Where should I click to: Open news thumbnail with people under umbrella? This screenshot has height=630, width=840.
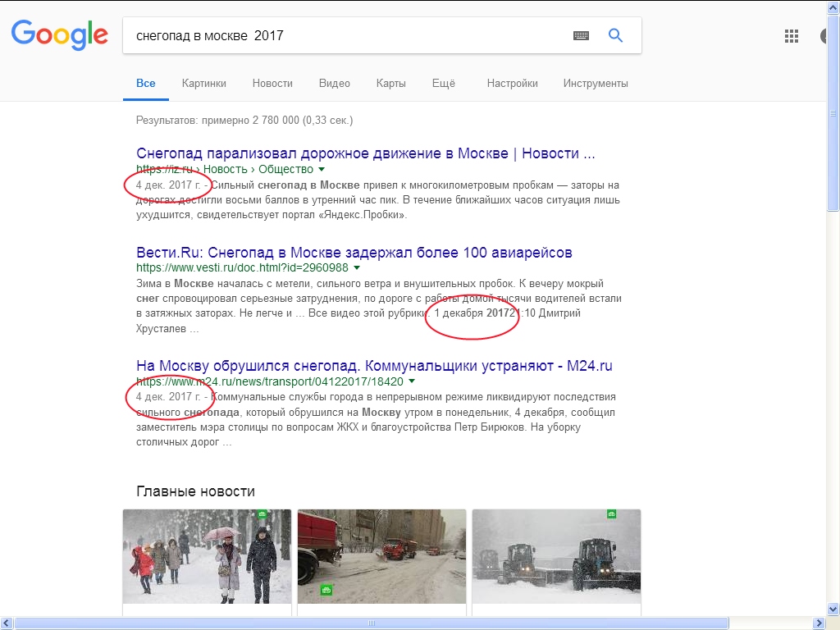[207, 557]
